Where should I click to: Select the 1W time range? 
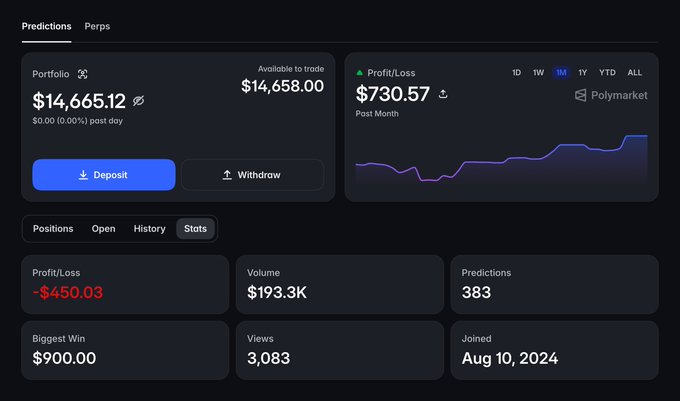click(538, 73)
